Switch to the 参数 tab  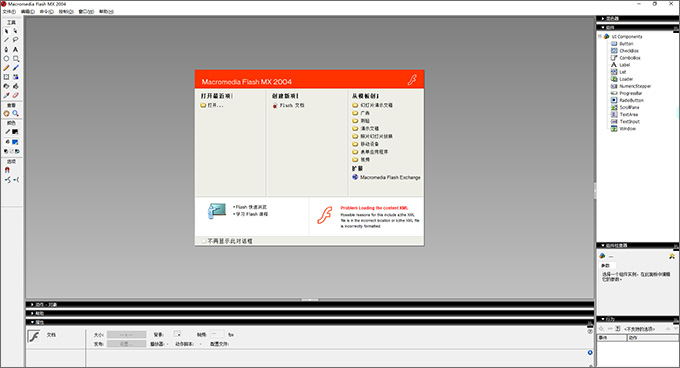tap(606, 265)
